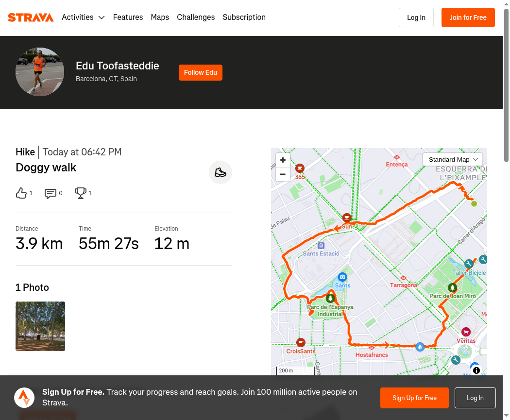Open the Activities dropdown menu
The width and height of the screenshot is (510, 420).
coord(83,17)
